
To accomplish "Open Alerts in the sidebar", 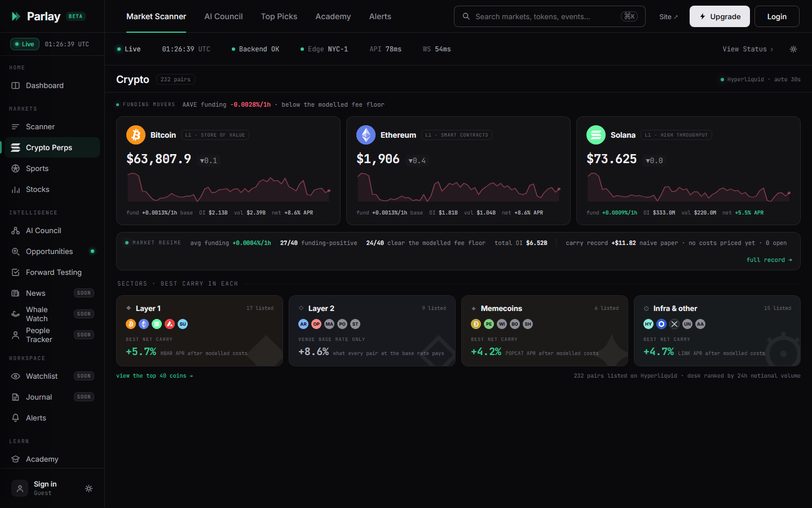I will point(52,418).
